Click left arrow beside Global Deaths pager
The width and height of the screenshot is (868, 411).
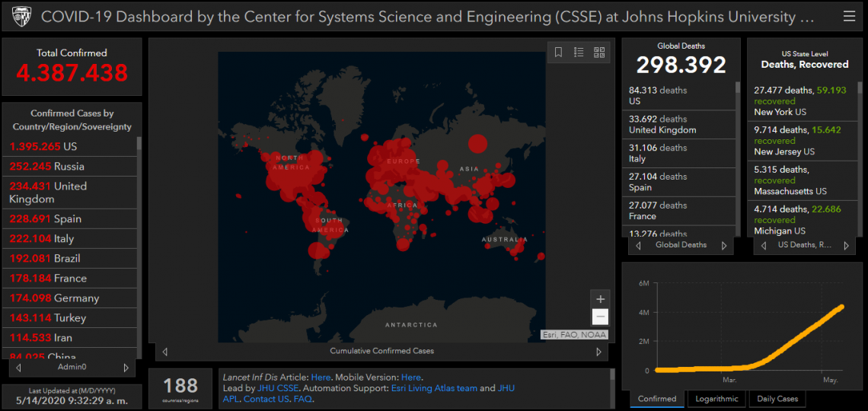click(x=638, y=245)
